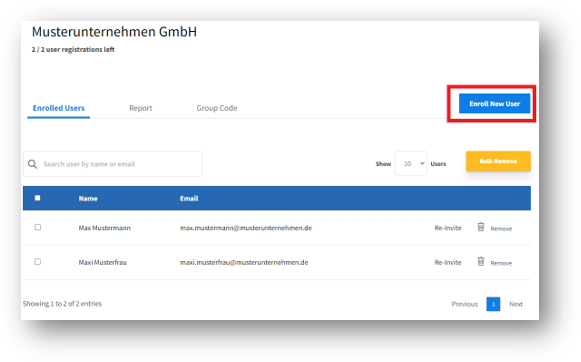Switch to the Report tab
The width and height of the screenshot is (581, 362).
pyautogui.click(x=140, y=108)
